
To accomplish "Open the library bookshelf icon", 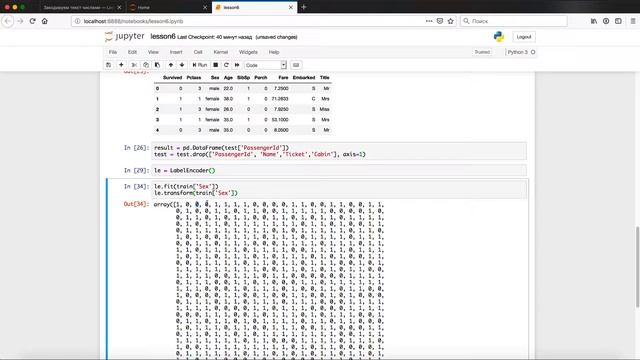I will [x=594, y=21].
